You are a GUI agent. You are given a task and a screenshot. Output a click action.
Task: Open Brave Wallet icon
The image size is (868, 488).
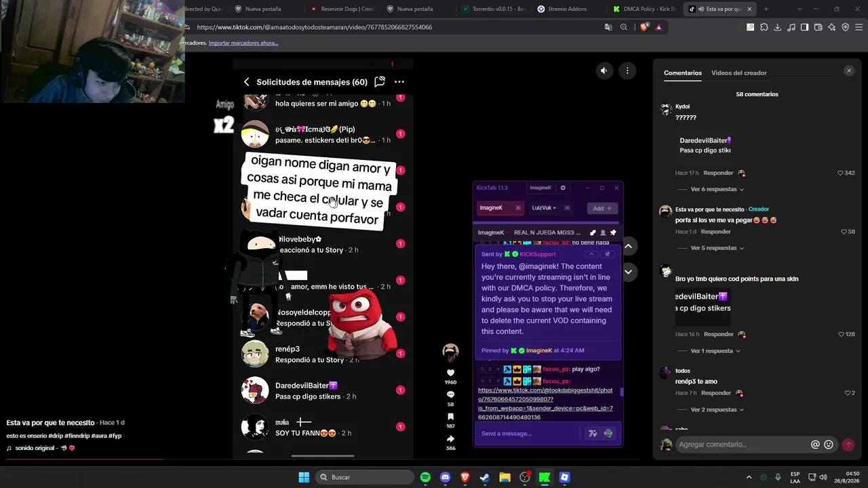coord(818,27)
